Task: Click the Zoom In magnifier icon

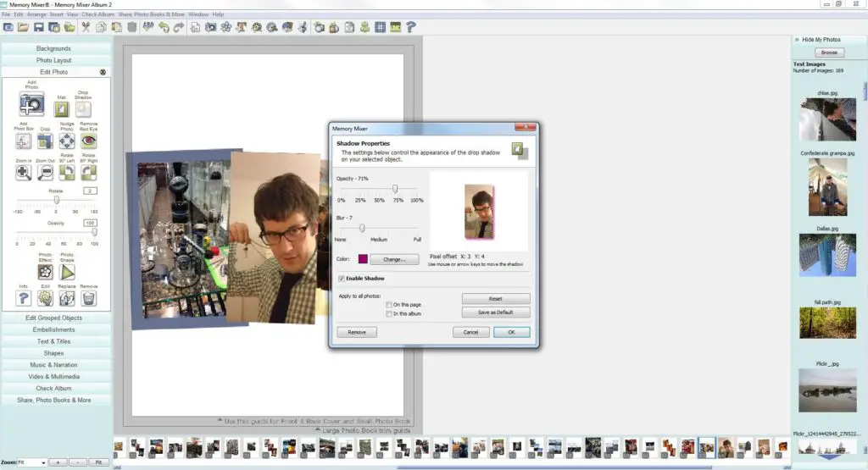Action: [23, 173]
